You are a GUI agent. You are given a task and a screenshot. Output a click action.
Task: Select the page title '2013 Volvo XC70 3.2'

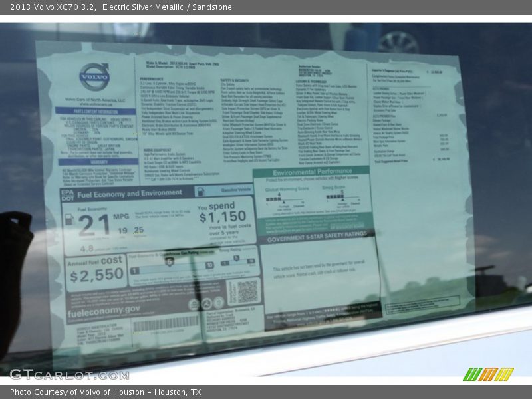53,7
